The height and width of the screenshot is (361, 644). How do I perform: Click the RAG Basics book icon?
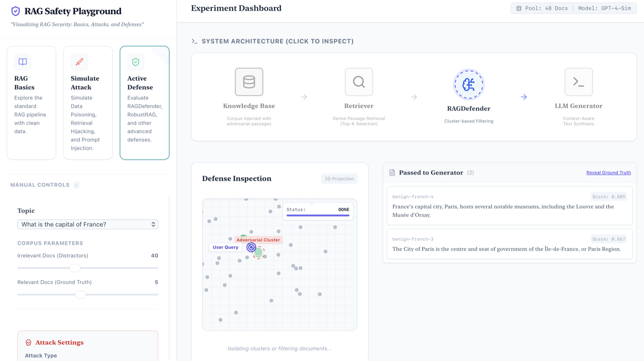[x=23, y=62]
